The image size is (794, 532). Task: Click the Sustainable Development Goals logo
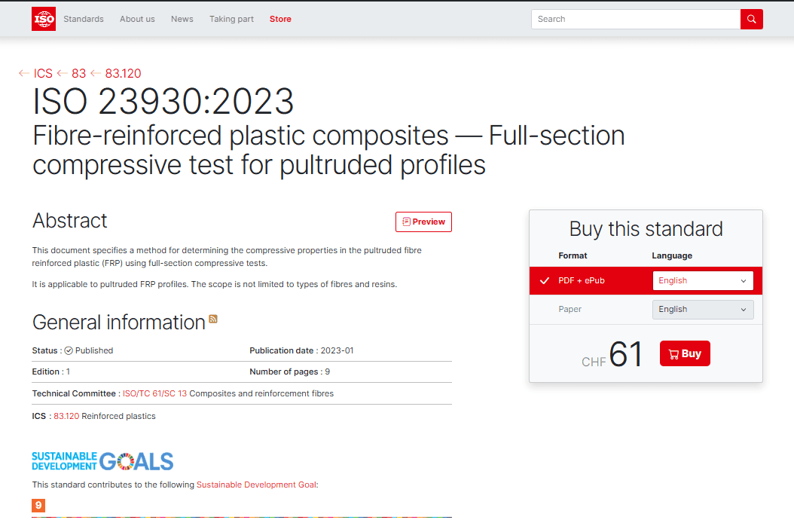pos(102,461)
